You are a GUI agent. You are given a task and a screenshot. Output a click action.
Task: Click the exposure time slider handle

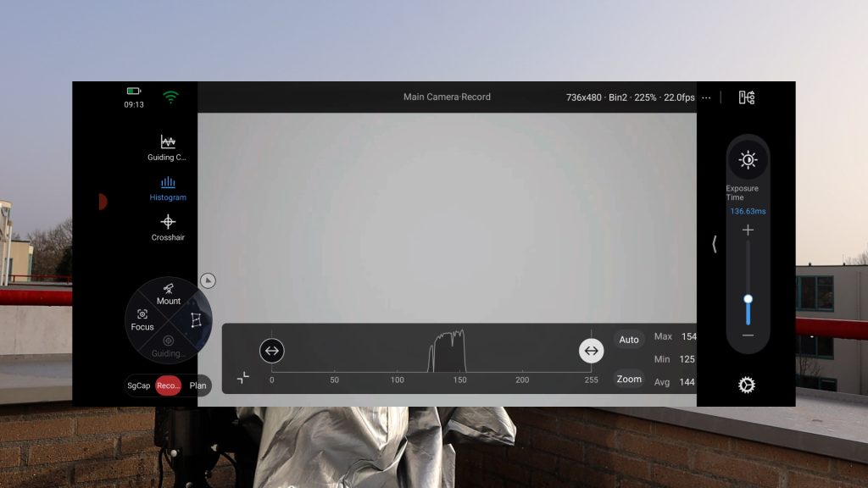748,299
